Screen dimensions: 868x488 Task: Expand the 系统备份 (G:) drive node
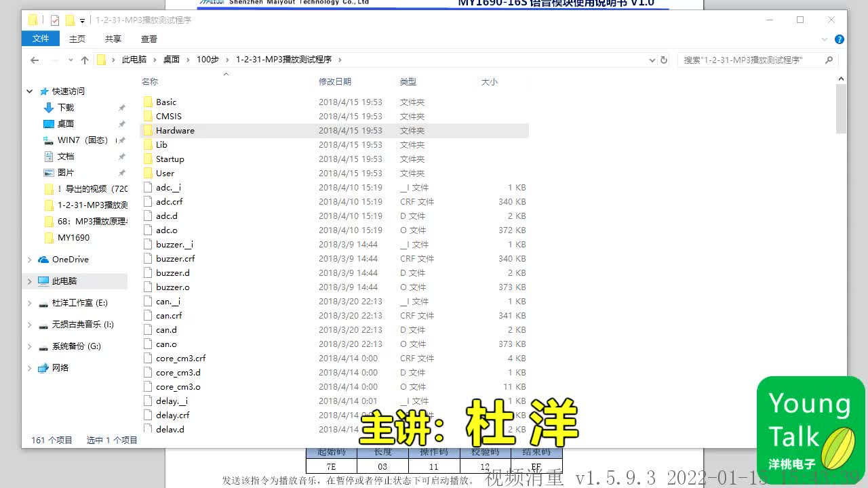pos(30,346)
